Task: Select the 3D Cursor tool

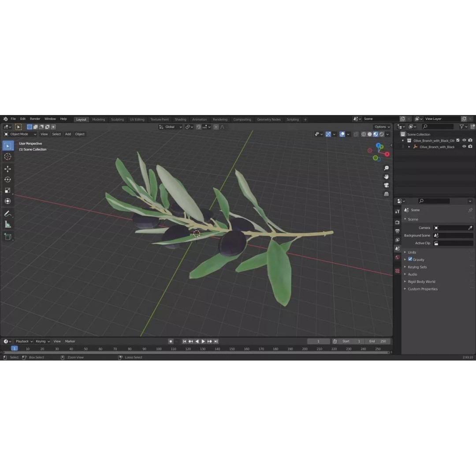Action: [x=8, y=156]
